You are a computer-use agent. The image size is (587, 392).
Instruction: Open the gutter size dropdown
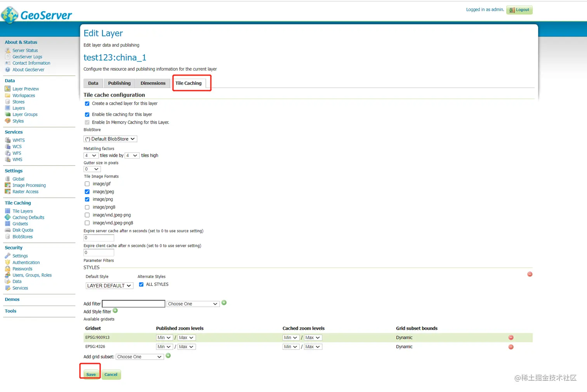pyautogui.click(x=92, y=169)
